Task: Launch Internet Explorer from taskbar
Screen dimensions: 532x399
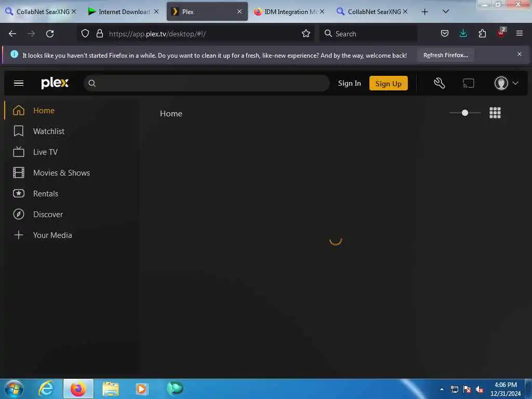Action: pos(46,389)
